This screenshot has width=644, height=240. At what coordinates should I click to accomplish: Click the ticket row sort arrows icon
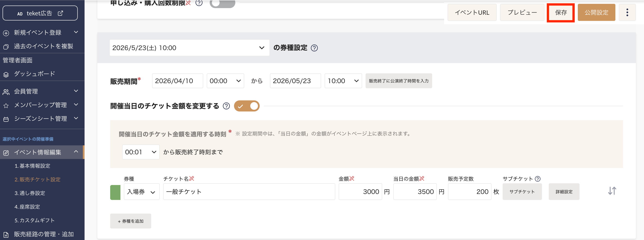coord(612,191)
